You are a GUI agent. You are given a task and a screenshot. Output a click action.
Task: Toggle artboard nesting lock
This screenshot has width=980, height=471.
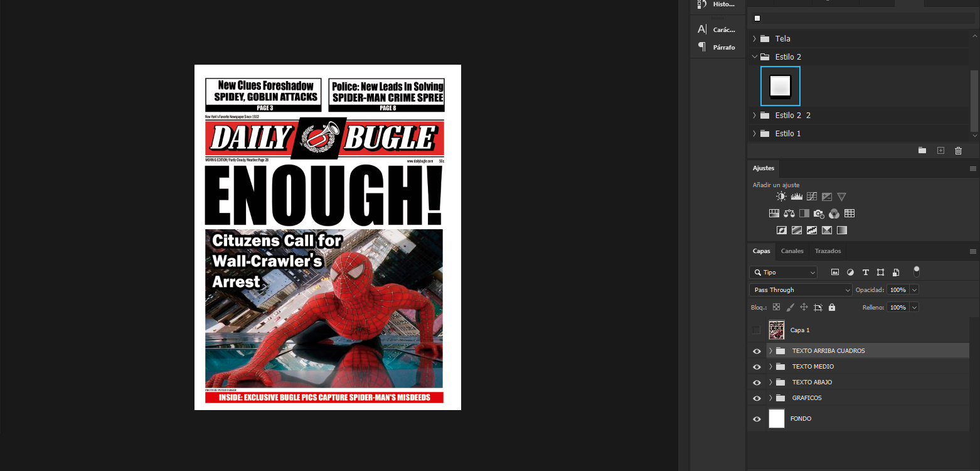(x=818, y=308)
